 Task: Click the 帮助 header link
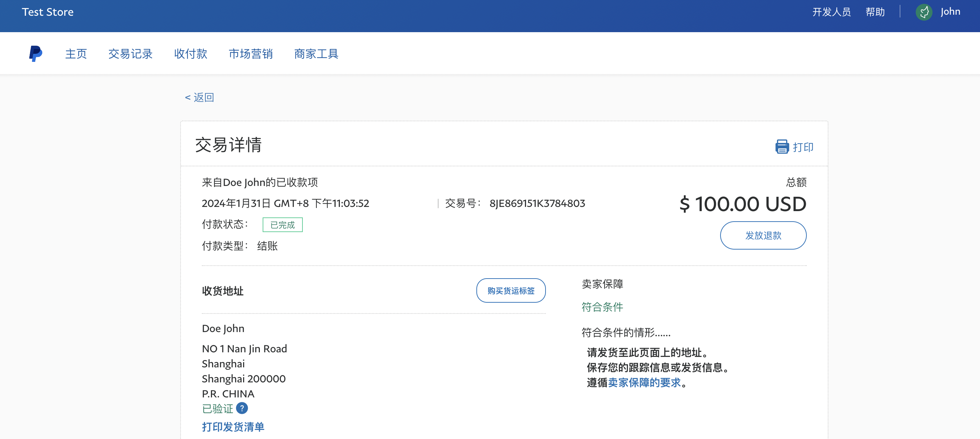click(875, 12)
